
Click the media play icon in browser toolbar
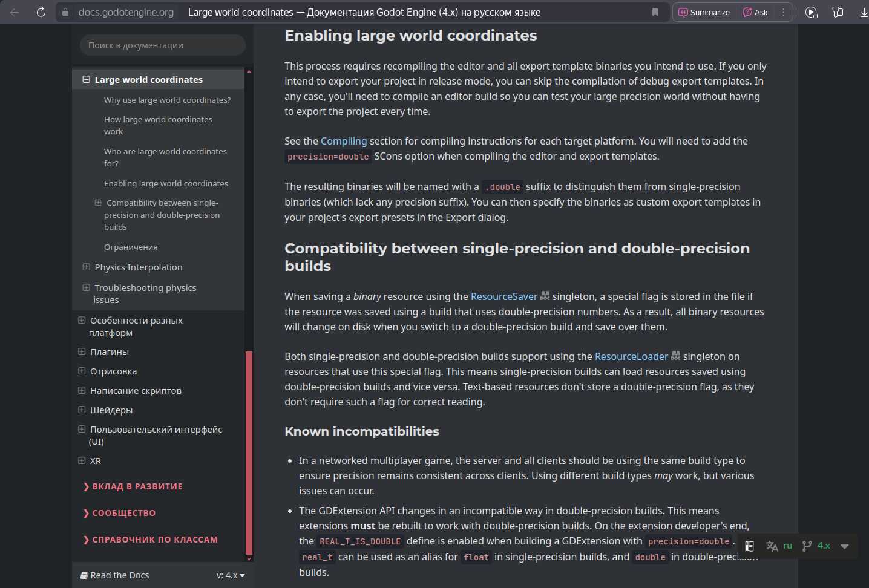[x=812, y=12]
